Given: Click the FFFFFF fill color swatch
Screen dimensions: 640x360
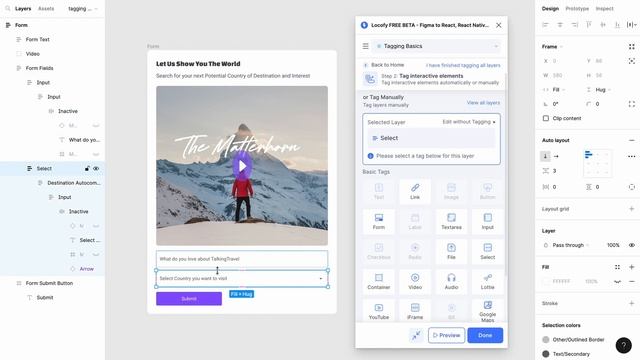Looking at the screenshot, I should click(546, 282).
